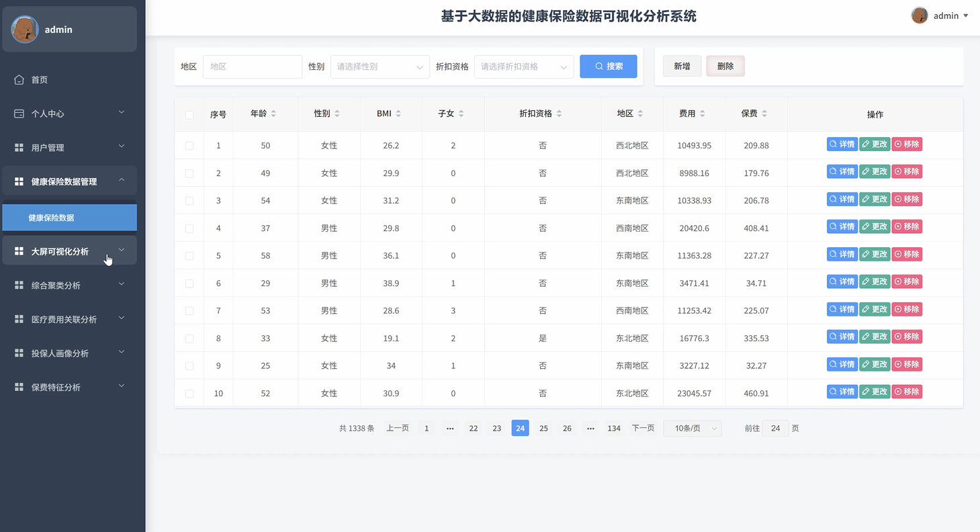Viewport: 980px width, 532px height.
Task: Click the grid icon beside 综合聚类分析
Action: 19,285
